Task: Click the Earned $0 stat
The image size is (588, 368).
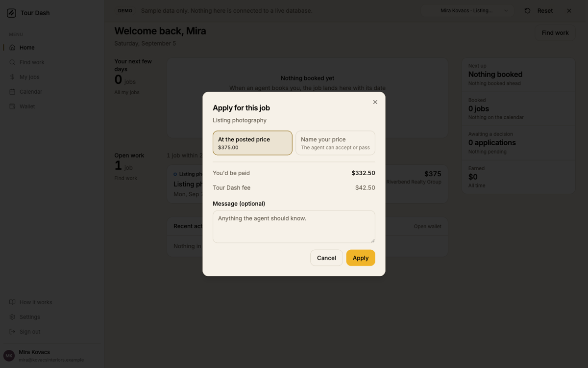Action: pos(518,177)
